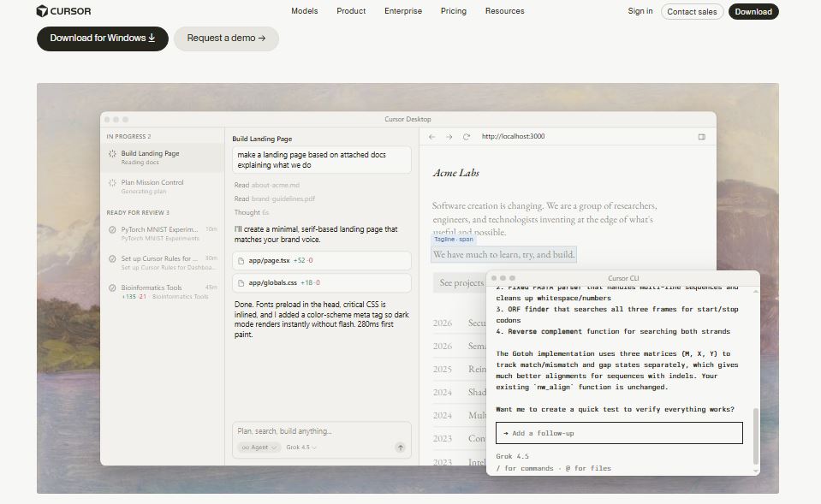
Task: Click the Acme Labs heading in preview
Action: point(455,173)
